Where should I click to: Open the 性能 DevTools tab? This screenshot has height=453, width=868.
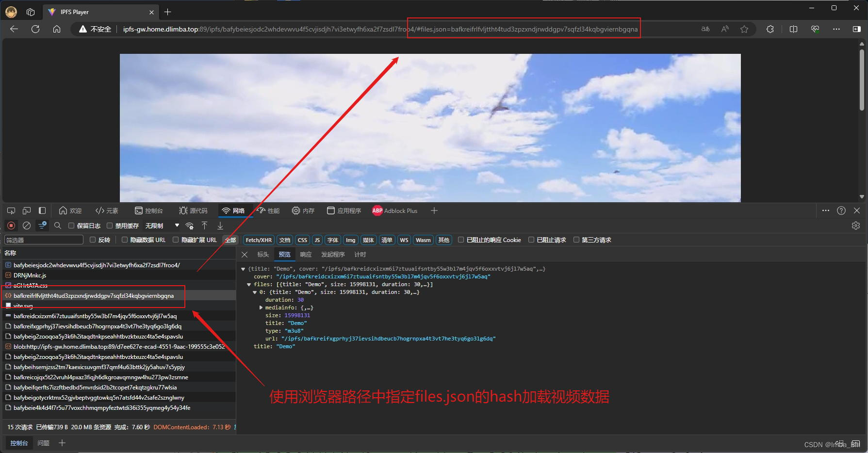(268, 210)
